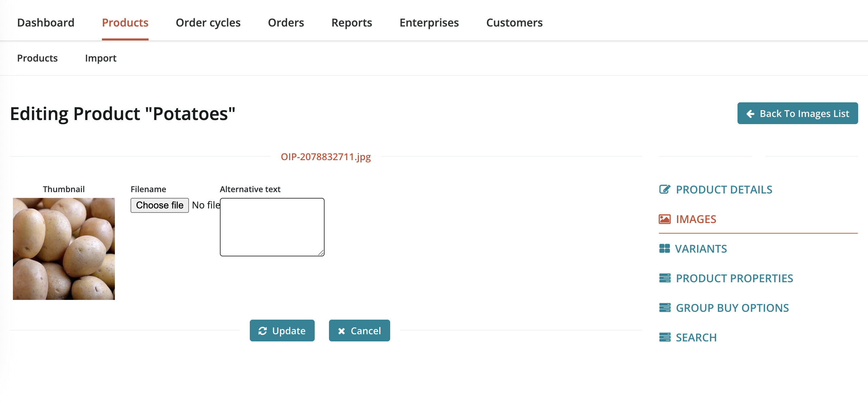
Task: Click the Variants grid icon
Action: [x=664, y=249]
